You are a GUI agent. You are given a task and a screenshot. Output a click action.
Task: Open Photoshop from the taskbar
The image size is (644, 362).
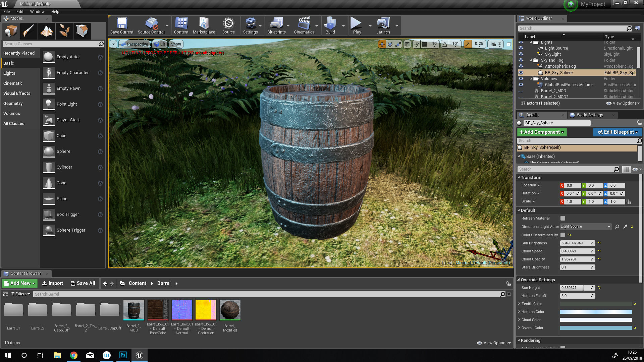(x=123, y=355)
